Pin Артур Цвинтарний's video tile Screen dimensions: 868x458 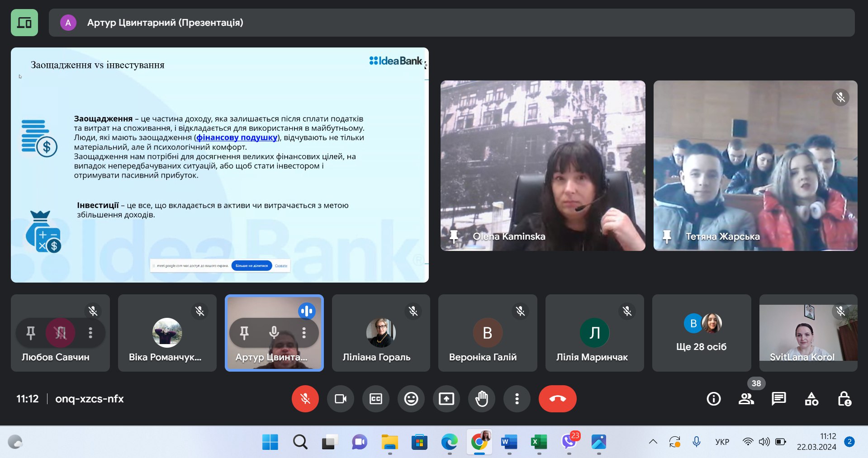point(244,333)
